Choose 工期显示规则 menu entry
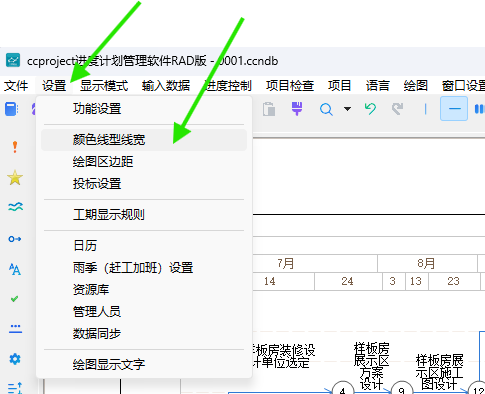 (144, 215)
